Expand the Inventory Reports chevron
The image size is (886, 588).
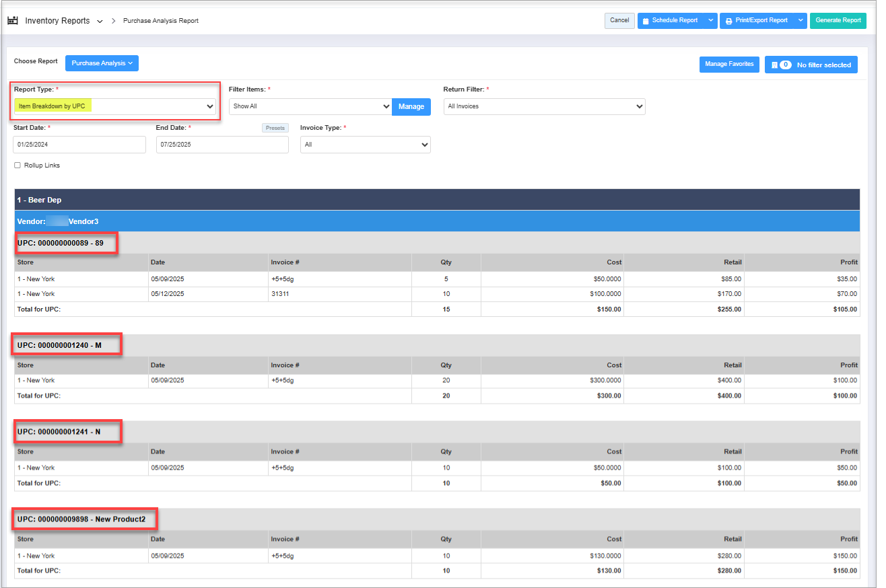(100, 22)
